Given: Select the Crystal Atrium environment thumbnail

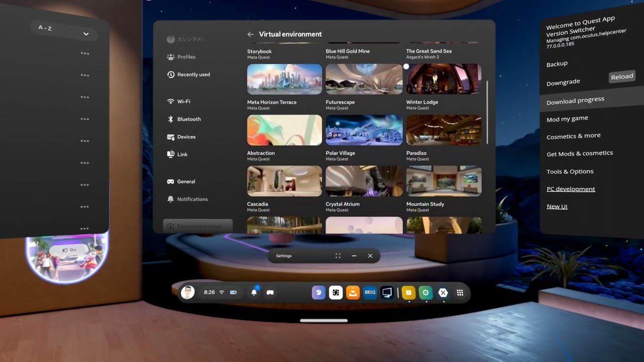Looking at the screenshot, I should pyautogui.click(x=364, y=181).
